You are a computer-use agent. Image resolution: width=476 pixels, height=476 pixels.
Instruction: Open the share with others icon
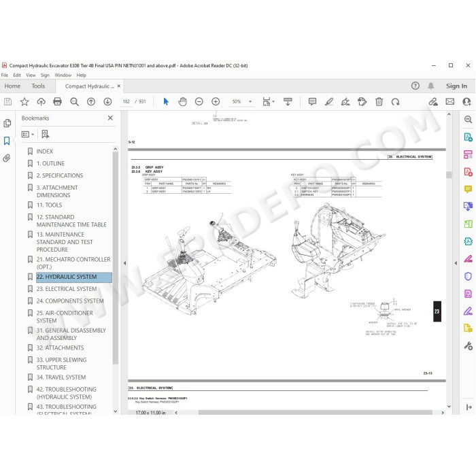click(x=466, y=102)
